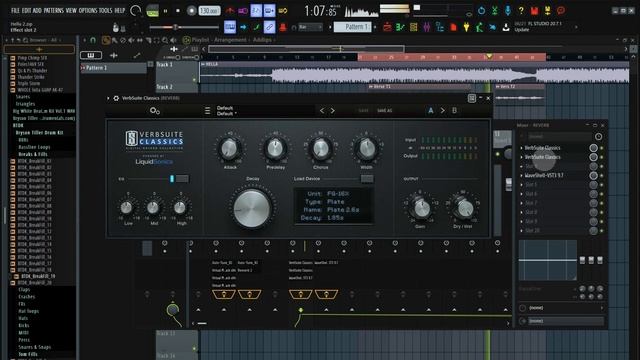Click the typing keyboard to piano icon

230,27
